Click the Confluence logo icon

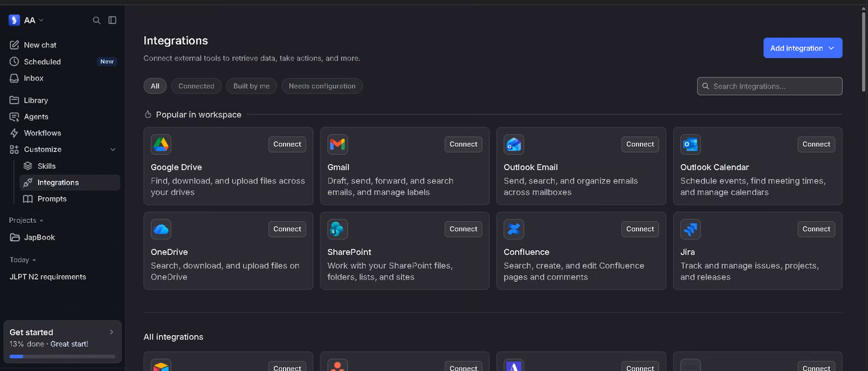[513, 229]
